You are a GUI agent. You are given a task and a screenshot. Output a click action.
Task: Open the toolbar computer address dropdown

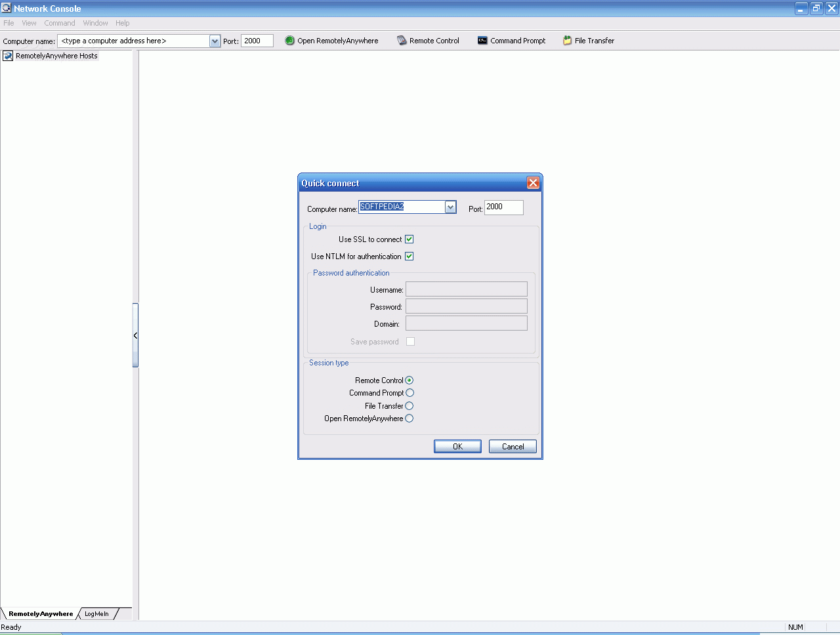coord(215,41)
